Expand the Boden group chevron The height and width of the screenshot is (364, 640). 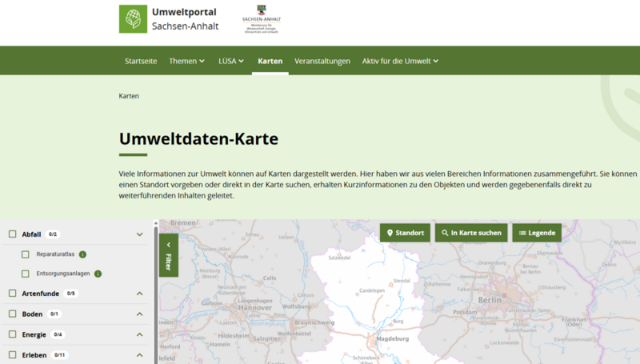coord(139,314)
